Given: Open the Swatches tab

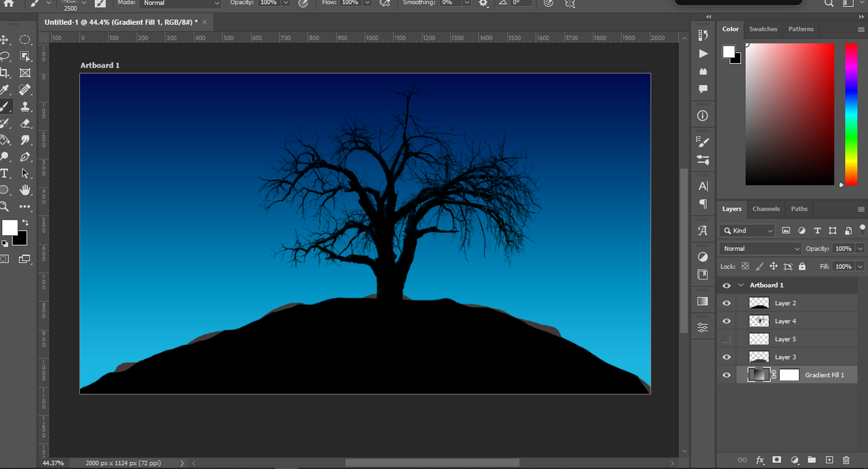Looking at the screenshot, I should click(x=763, y=29).
